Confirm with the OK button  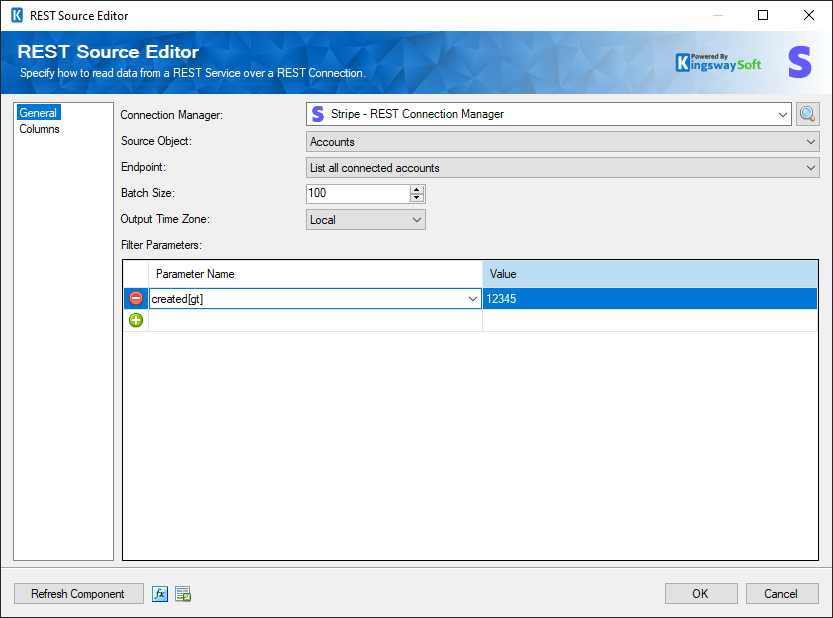pyautogui.click(x=701, y=594)
